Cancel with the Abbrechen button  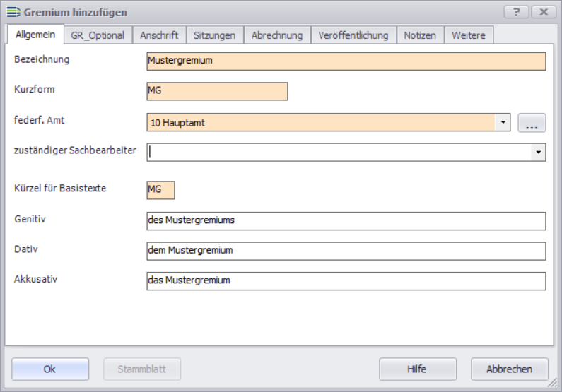(509, 369)
